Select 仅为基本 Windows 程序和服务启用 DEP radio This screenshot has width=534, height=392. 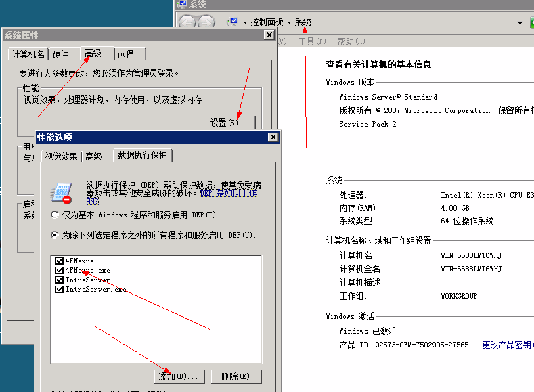(x=55, y=215)
